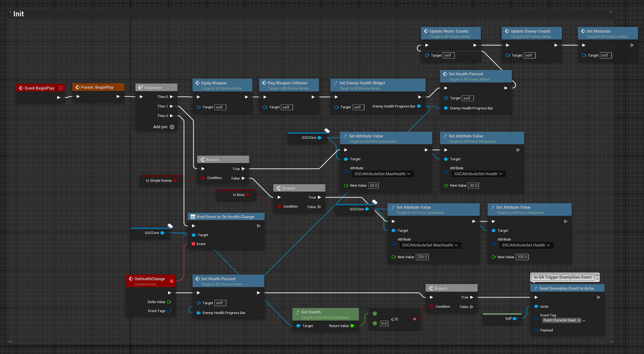Click the Bind Event to On Health Change icon
Screen dimensions: 644x354
point(193,217)
